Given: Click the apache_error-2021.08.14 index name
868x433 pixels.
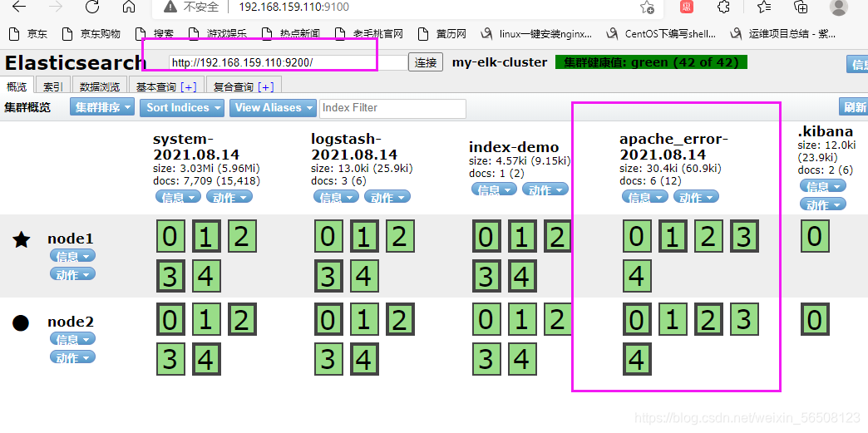Looking at the screenshot, I should click(673, 146).
